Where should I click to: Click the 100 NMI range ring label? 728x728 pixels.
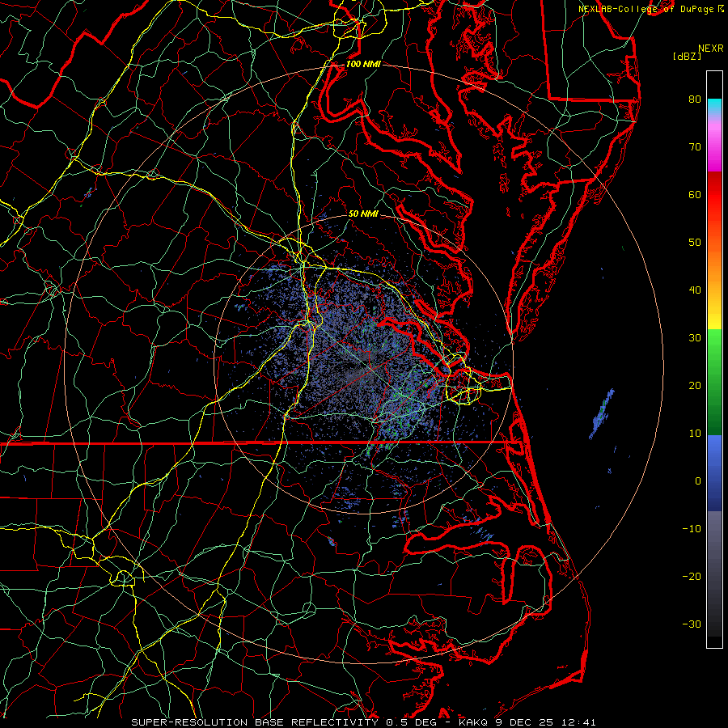pyautogui.click(x=363, y=64)
